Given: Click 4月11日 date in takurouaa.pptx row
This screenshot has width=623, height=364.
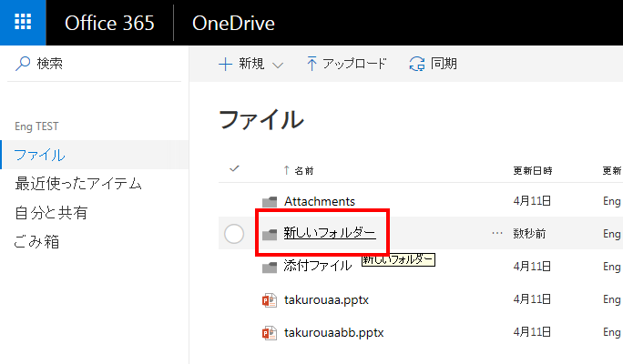Looking at the screenshot, I should 532,298.
